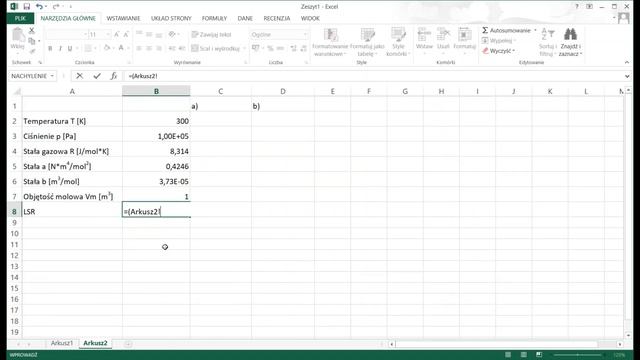The height and width of the screenshot is (360, 640).
Task: Click the align left icon
Action: [x=139, y=48]
